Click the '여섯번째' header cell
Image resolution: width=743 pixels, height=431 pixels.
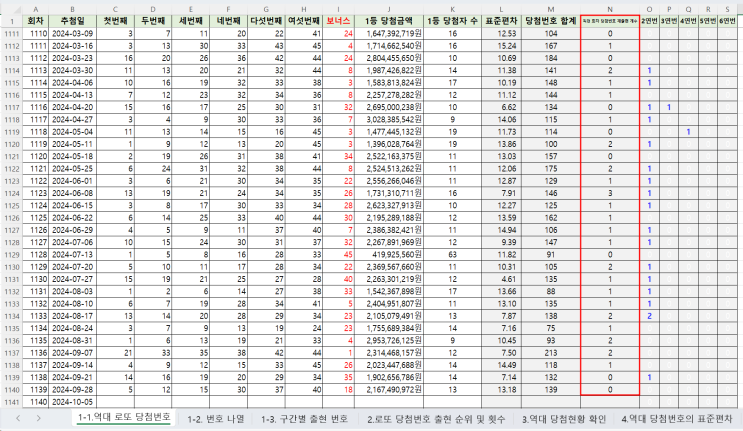pos(304,21)
